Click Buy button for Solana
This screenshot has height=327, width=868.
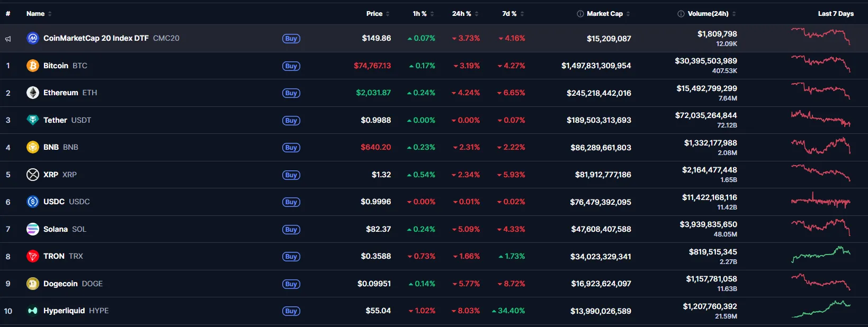(x=291, y=230)
